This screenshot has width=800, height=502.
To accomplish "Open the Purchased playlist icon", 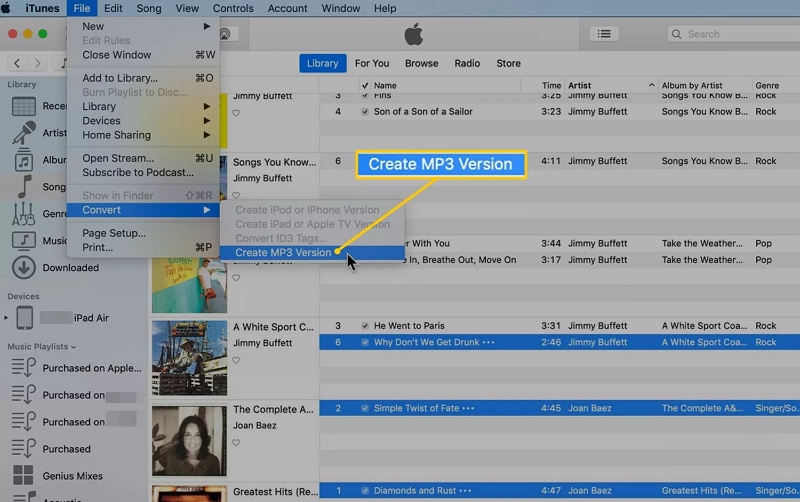I will click(x=23, y=448).
